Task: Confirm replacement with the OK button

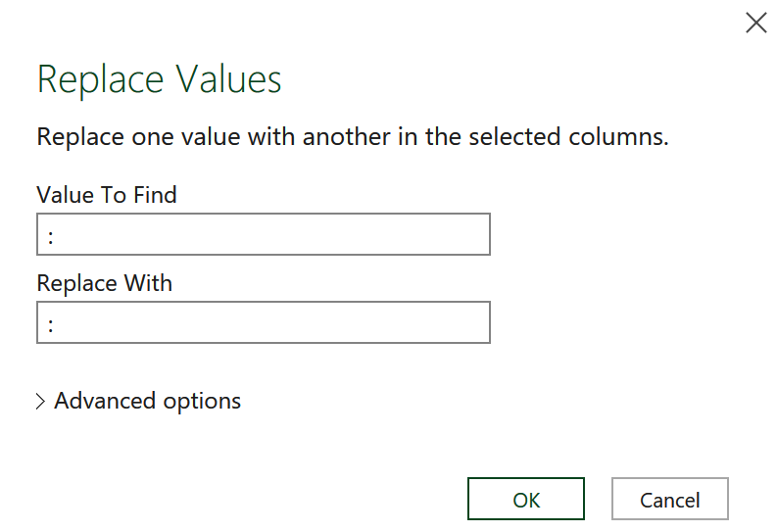Action: (x=526, y=500)
